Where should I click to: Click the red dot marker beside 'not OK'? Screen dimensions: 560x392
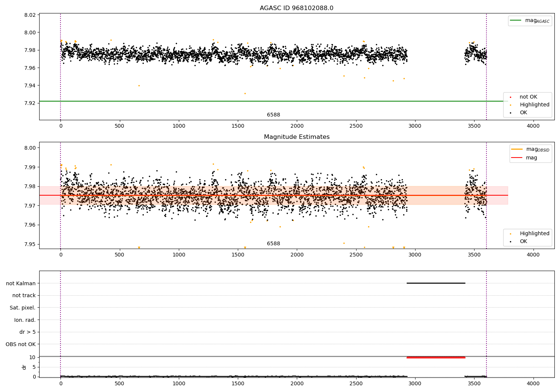click(510, 97)
